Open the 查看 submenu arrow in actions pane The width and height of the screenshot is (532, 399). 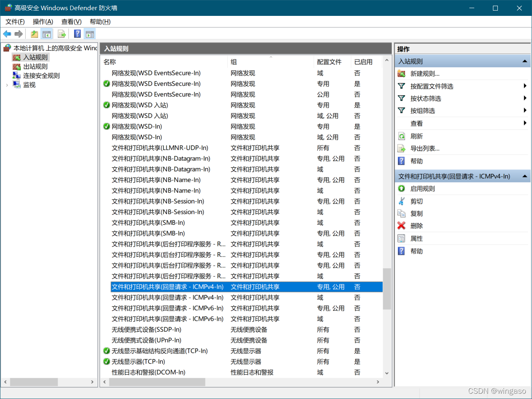tap(525, 123)
